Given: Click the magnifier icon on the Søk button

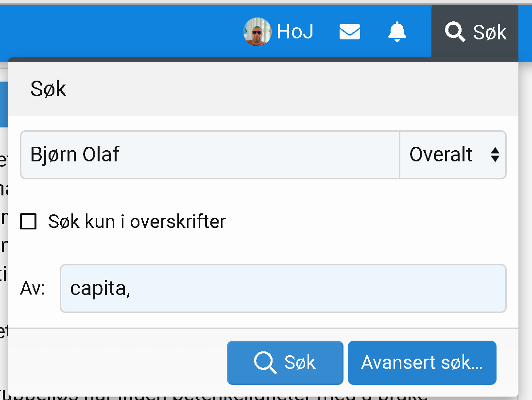Looking at the screenshot, I should pos(265,363).
